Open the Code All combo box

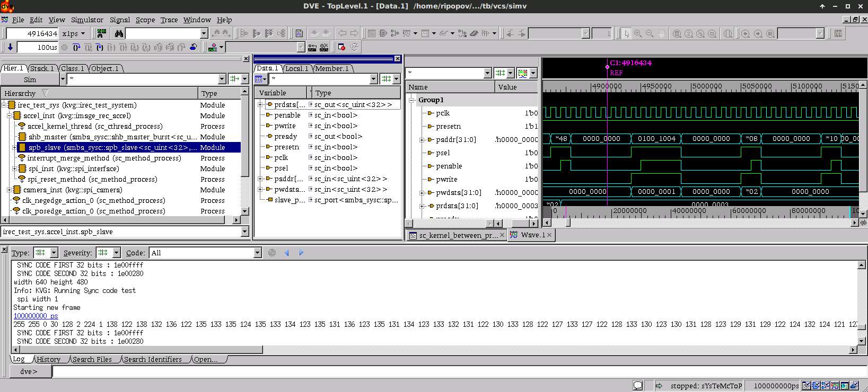click(x=205, y=253)
